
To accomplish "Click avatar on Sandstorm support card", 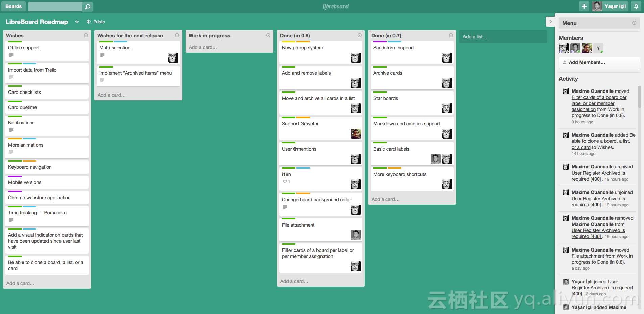I will tap(447, 58).
